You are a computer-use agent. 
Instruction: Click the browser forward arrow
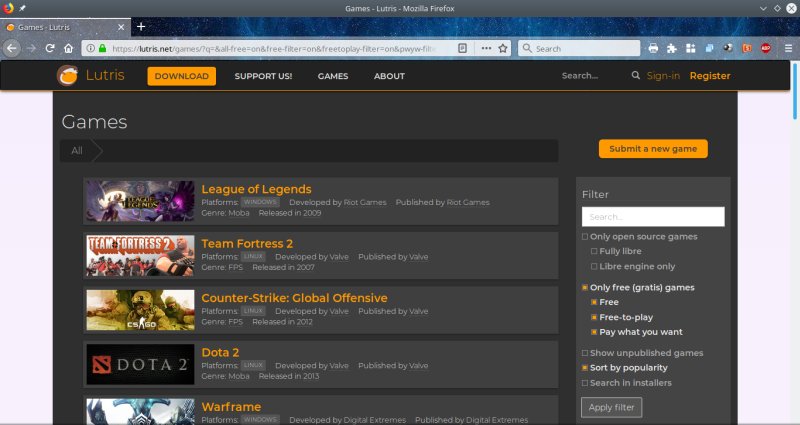click(x=31, y=48)
